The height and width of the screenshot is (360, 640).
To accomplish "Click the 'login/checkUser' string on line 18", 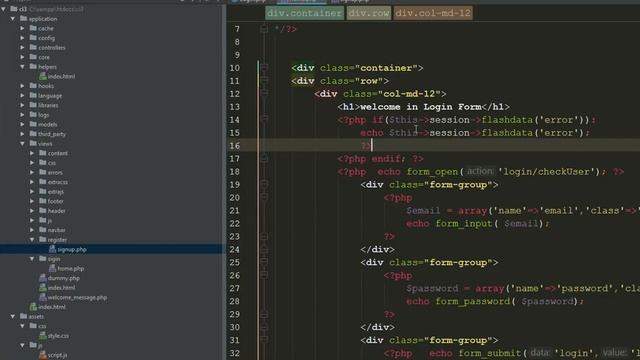I will pyautogui.click(x=546, y=172).
